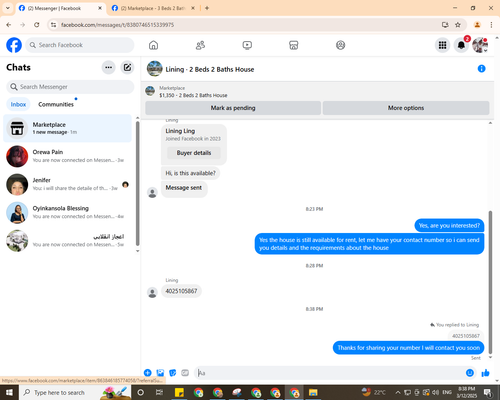Open the Friends icon in top navigation
The height and width of the screenshot is (400, 500).
(x=200, y=45)
